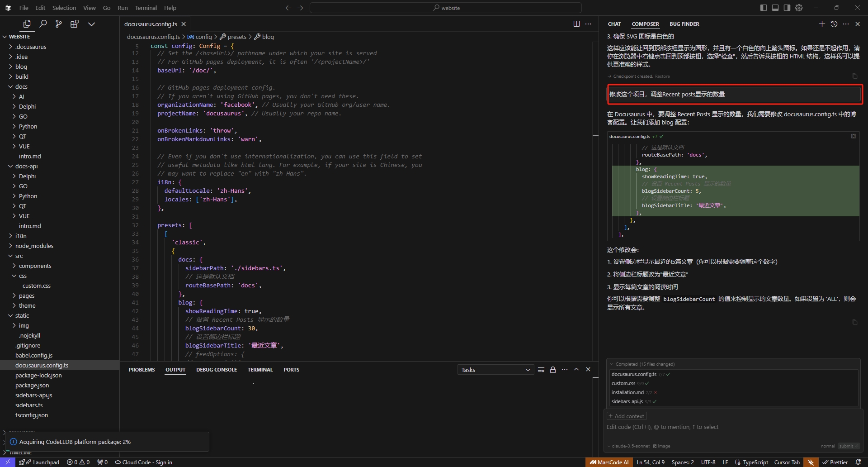Open claude-3.5-sonnet model selector
868x467 pixels.
pyautogui.click(x=628, y=446)
